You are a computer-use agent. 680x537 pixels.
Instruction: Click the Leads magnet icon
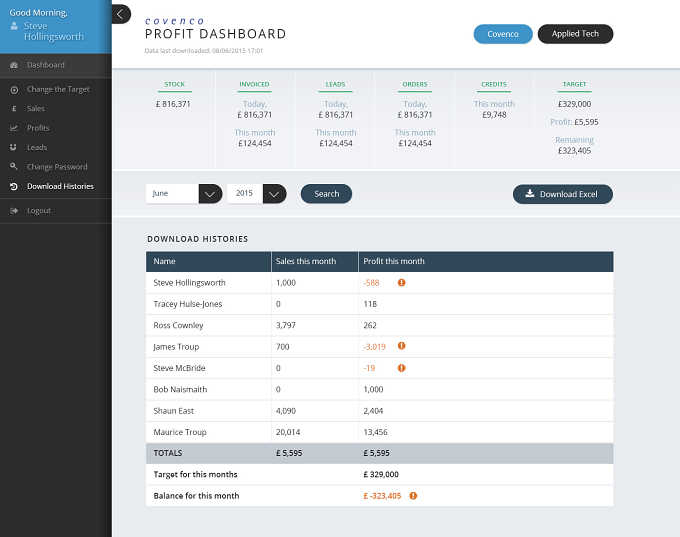pos(14,147)
